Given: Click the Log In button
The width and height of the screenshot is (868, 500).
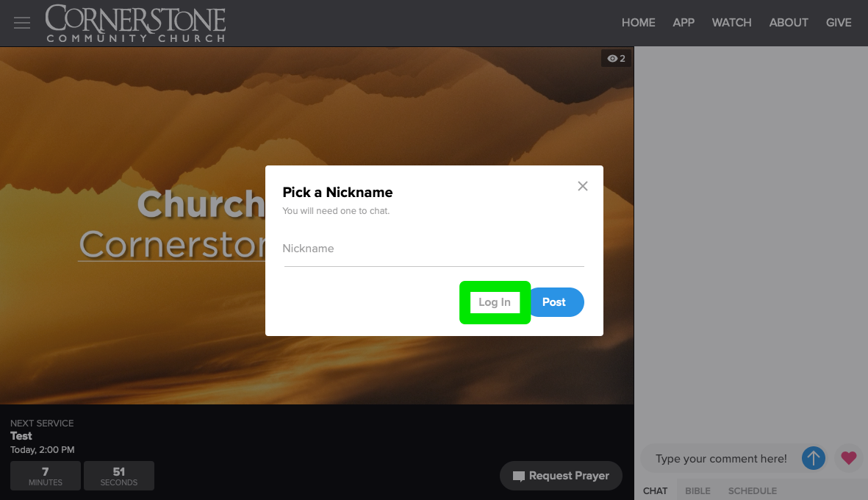Looking at the screenshot, I should (x=495, y=302).
